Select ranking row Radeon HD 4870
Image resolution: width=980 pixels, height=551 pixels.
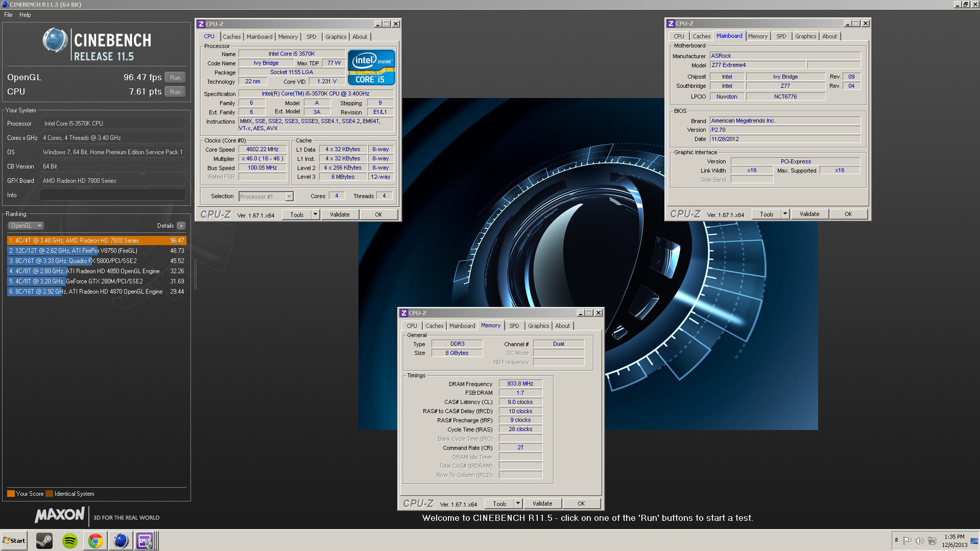(x=97, y=292)
